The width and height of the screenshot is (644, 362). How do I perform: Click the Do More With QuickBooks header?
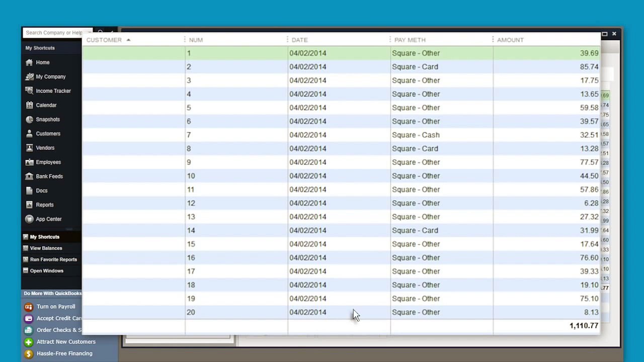point(52,293)
